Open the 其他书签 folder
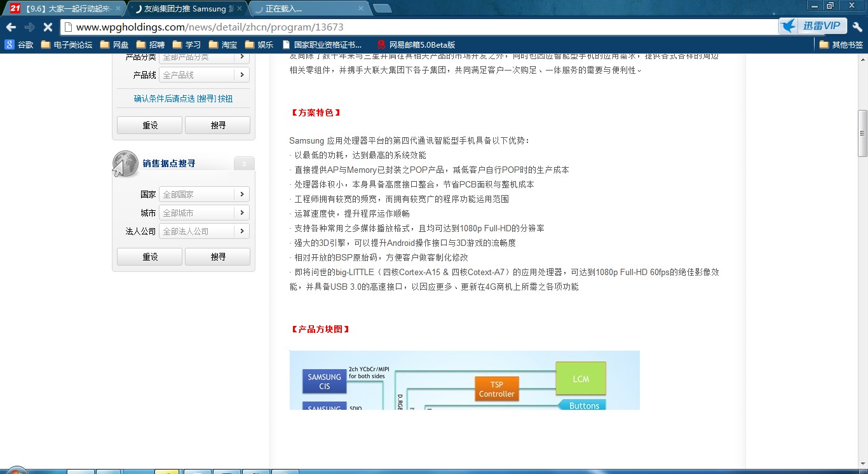 (x=841, y=45)
